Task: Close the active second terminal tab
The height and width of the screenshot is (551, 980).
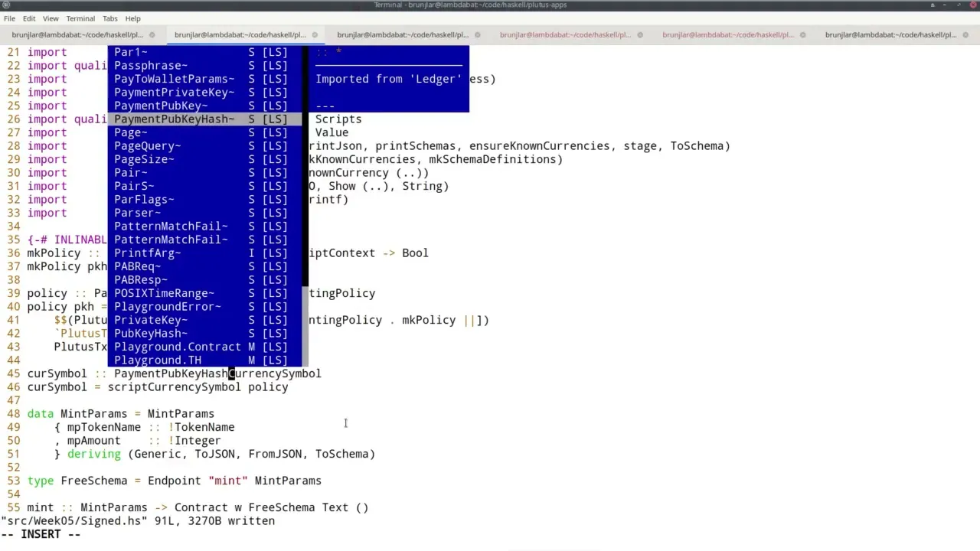Action: [315, 34]
